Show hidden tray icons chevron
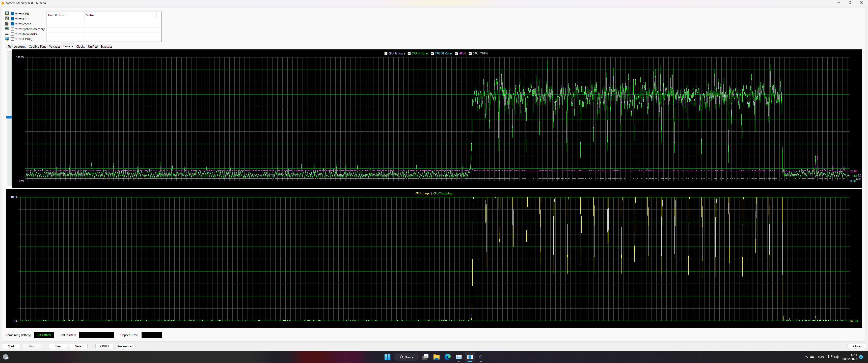The image size is (868, 363). coord(806,357)
